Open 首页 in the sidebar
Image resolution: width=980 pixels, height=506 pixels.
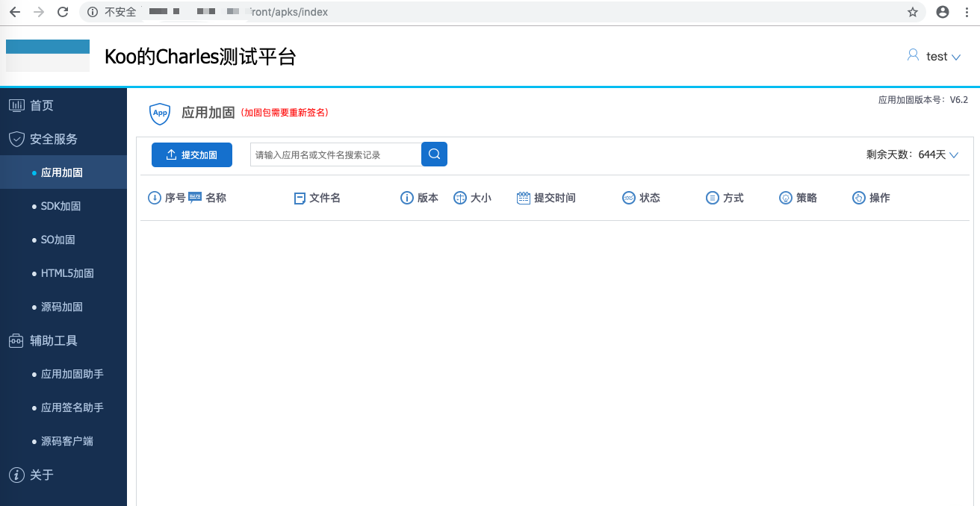63,105
